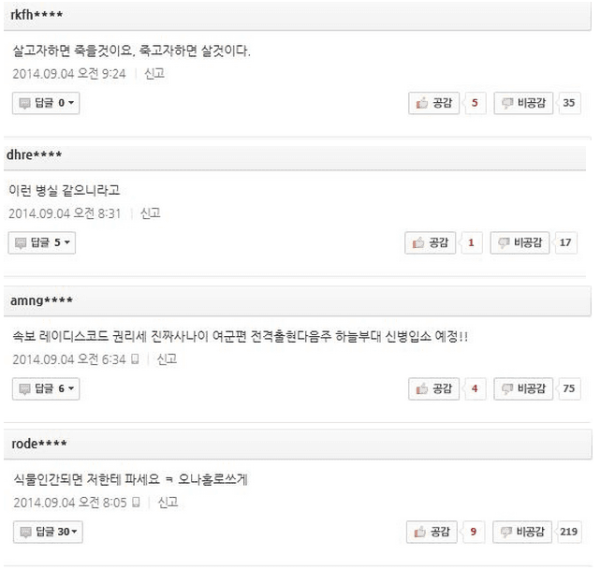Report rkfh**** comment via 신고
Viewport: 600px width, 570px height.
[x=154, y=73]
